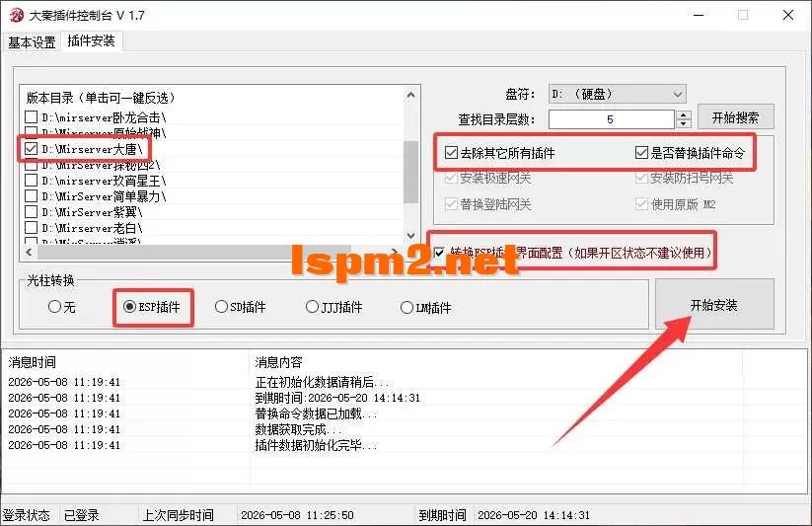812x526 pixels.
Task: Switch to the 基本设置 tab
Action: (33, 42)
